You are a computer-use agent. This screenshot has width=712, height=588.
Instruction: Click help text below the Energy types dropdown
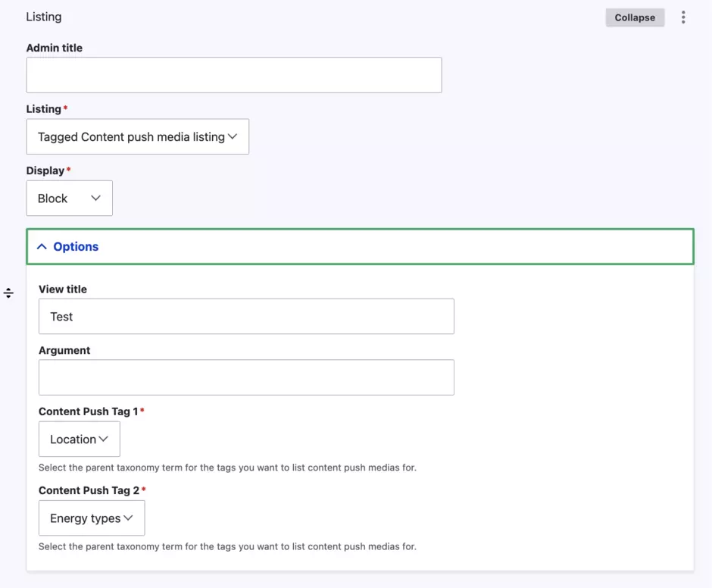[x=227, y=546]
